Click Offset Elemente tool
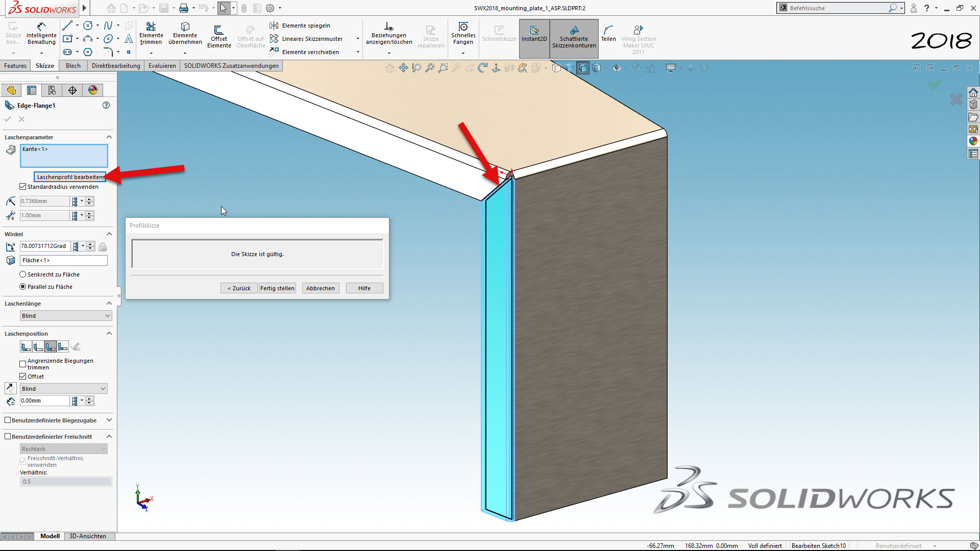The width and height of the screenshot is (980, 551). [x=219, y=36]
